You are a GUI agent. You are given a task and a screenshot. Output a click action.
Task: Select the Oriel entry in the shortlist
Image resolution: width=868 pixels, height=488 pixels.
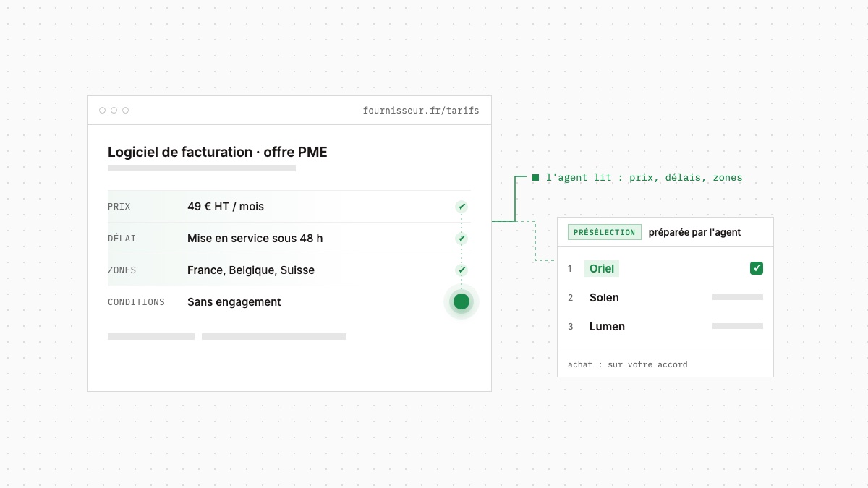click(x=602, y=269)
